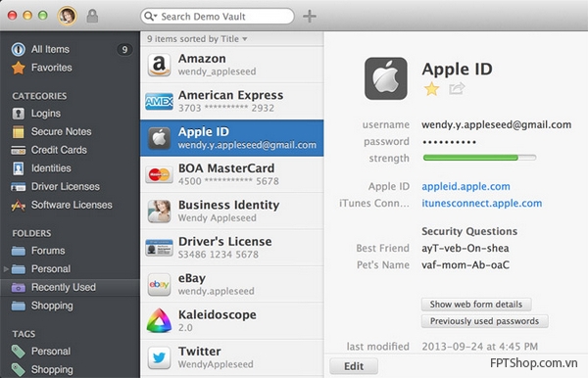Click the share icon under Apple ID
The height and width of the screenshot is (378, 588).
coord(457,89)
